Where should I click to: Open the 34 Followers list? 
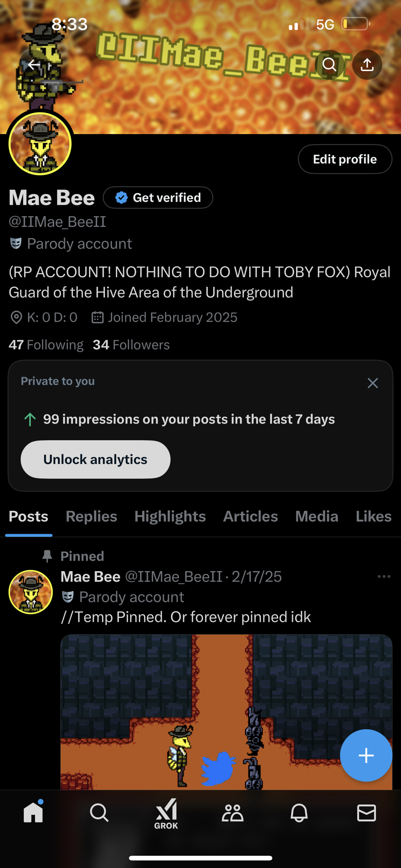131,345
